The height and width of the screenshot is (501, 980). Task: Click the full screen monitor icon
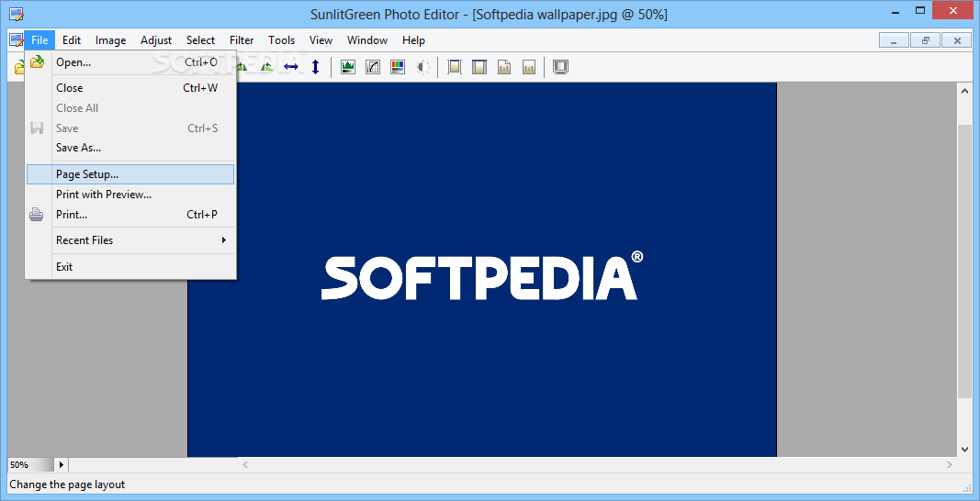click(x=560, y=67)
